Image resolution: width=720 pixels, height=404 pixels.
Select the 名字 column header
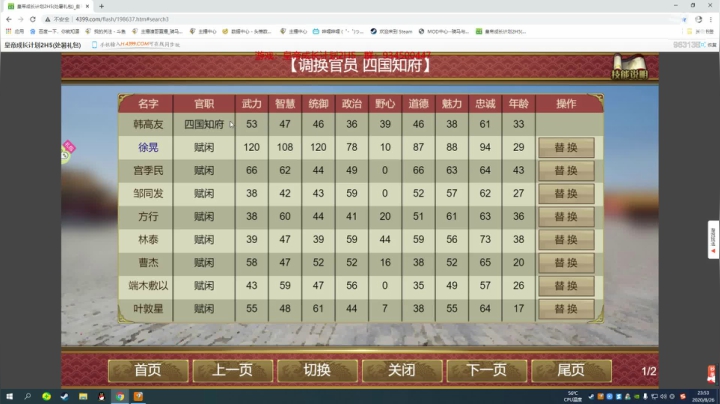click(148, 104)
